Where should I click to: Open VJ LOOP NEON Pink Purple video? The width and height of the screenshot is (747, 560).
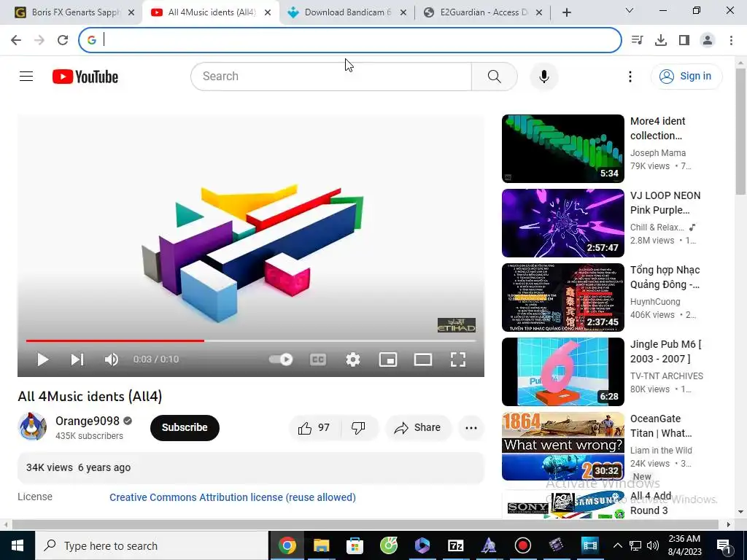pyautogui.click(x=562, y=223)
